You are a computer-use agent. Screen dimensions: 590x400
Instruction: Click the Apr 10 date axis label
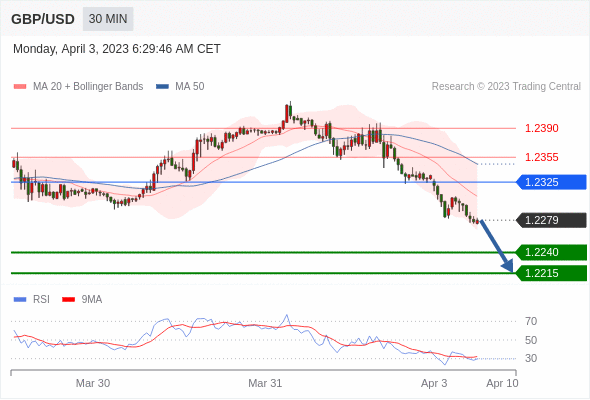[x=502, y=383]
